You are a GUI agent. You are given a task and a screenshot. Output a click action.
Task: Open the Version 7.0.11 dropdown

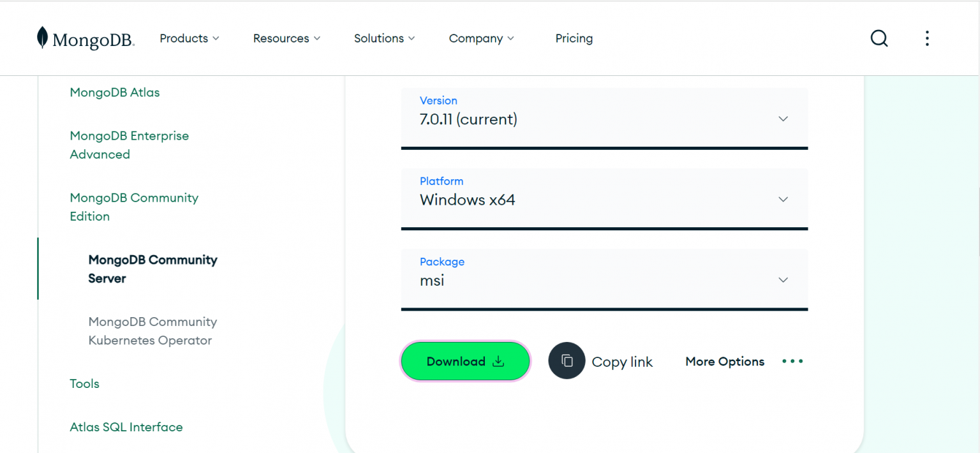coord(604,118)
